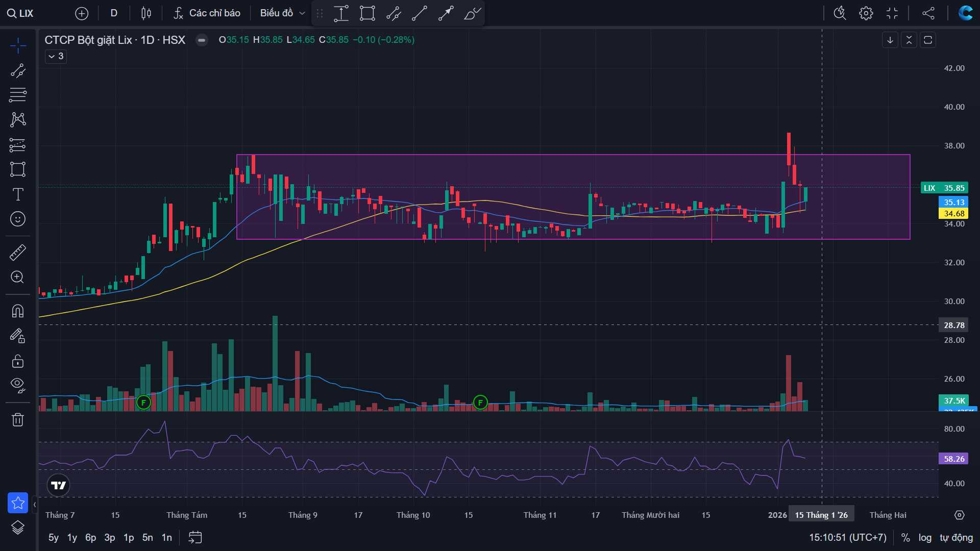
Task: Toggle lock all drawings
Action: [18, 361]
